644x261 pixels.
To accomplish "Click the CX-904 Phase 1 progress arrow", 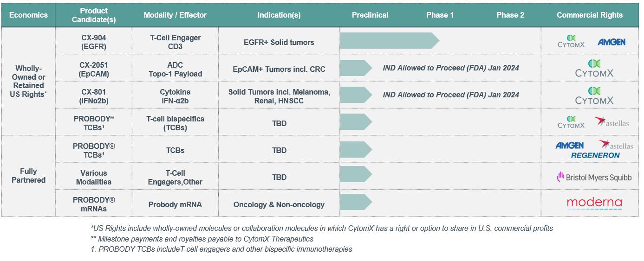I will (x=389, y=41).
